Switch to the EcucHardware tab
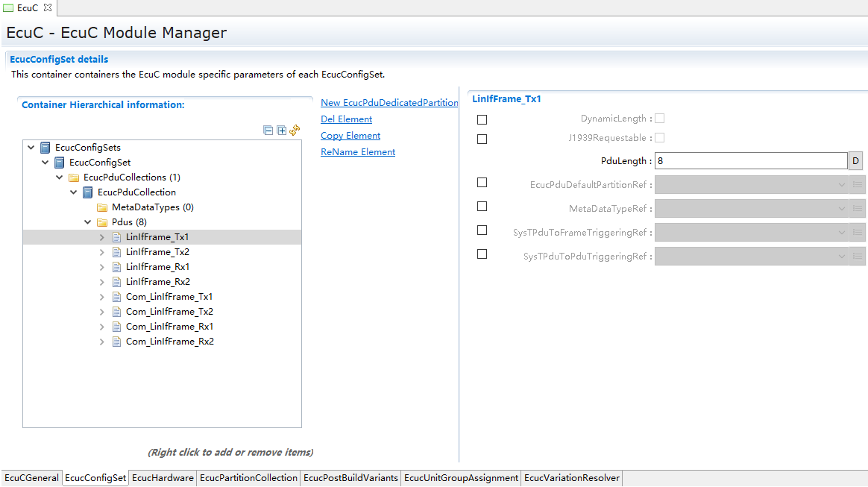Screen dimensions: 868x487 click(163, 478)
